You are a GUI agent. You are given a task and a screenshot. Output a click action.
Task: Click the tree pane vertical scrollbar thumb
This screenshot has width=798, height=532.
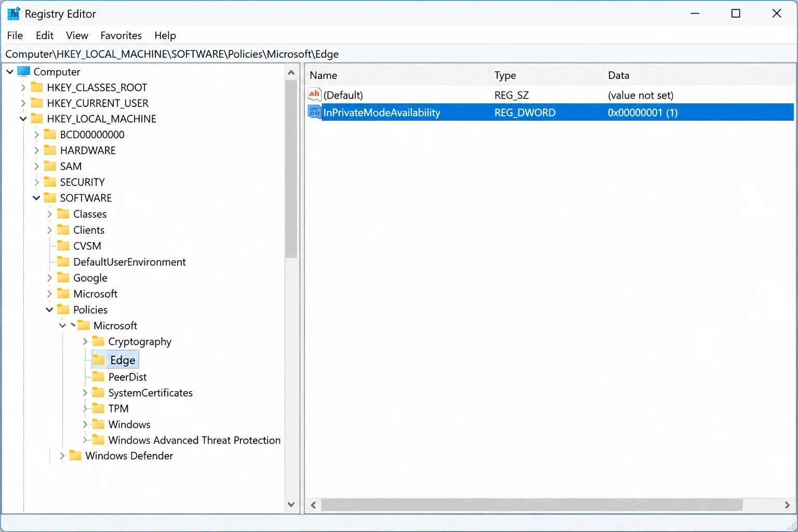click(x=291, y=169)
